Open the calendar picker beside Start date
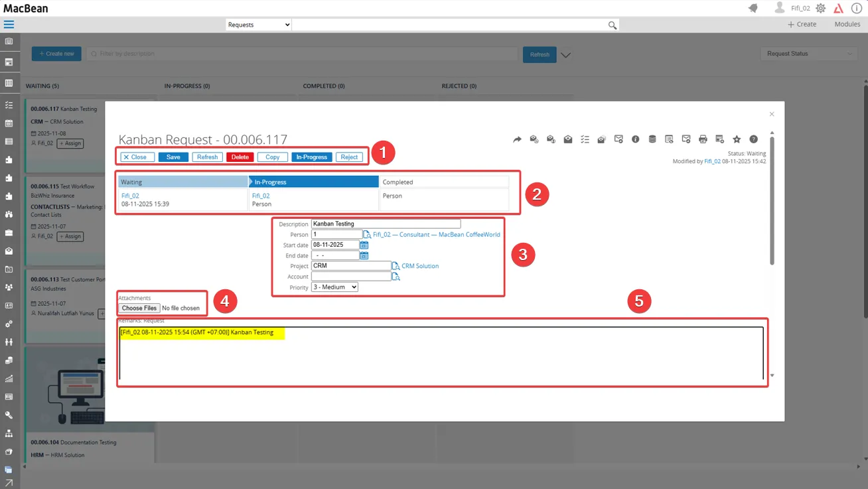The image size is (868, 489). pyautogui.click(x=364, y=244)
